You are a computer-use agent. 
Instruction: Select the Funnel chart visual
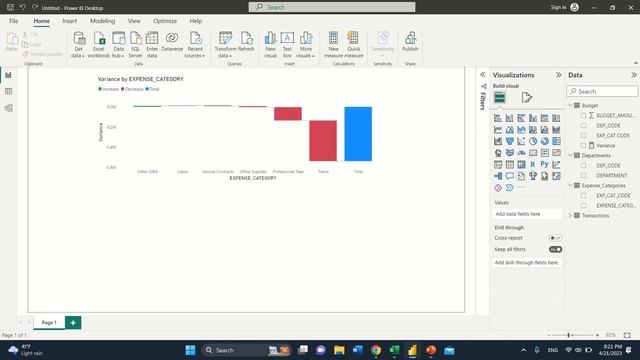(x=510, y=141)
